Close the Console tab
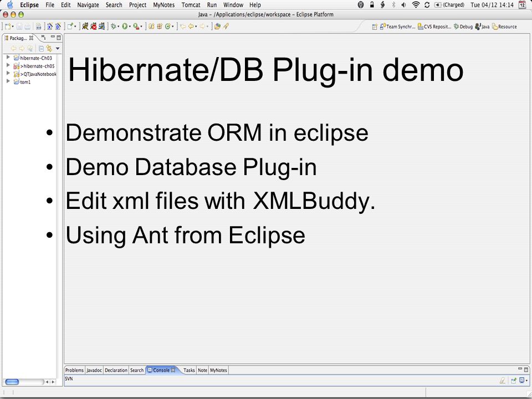The width and height of the screenshot is (532, 399). tap(173, 370)
